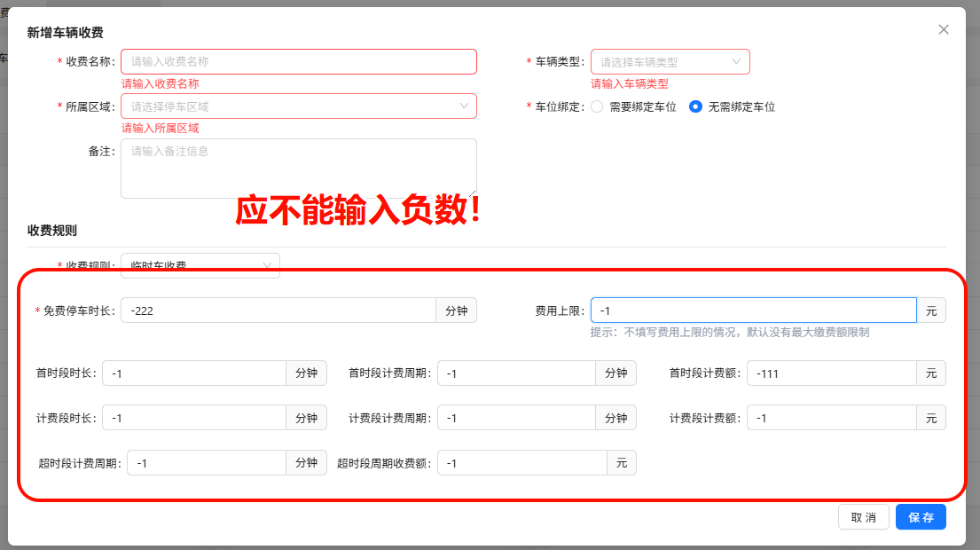Click the 费用上限 input showing -1
This screenshot has height=550, width=980.
(754, 310)
